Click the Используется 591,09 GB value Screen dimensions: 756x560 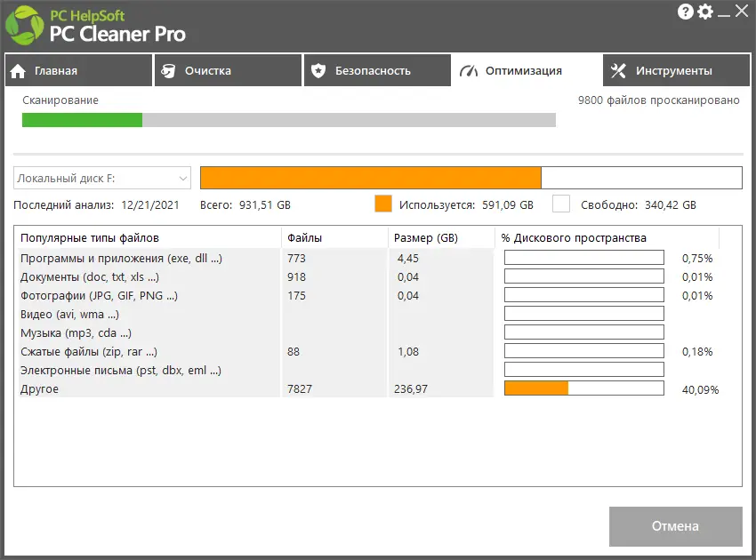(x=508, y=204)
